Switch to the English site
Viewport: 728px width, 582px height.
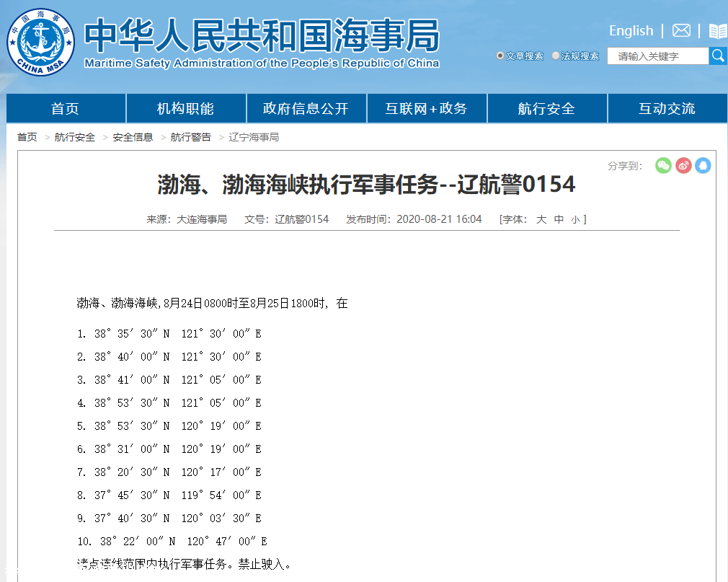click(631, 31)
